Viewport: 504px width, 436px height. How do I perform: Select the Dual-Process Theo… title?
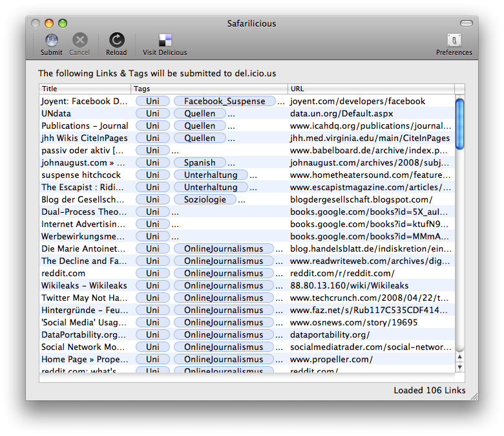84,212
